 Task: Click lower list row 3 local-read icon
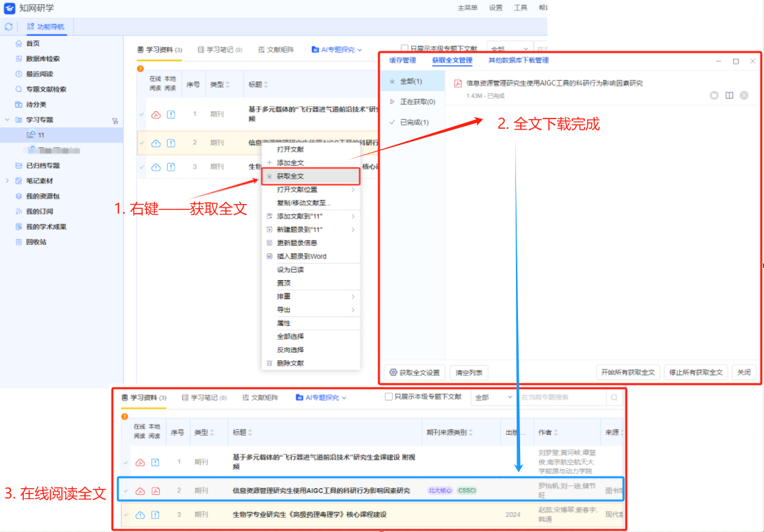[x=156, y=515]
